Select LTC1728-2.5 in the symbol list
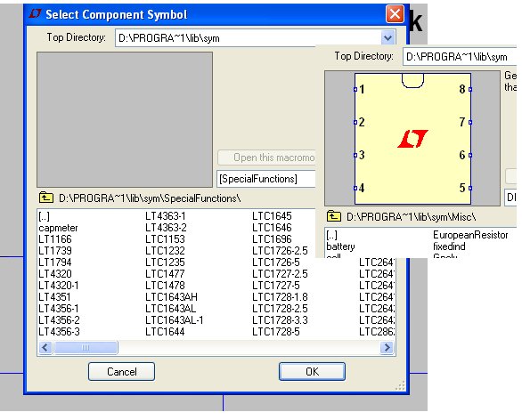The height and width of the screenshot is (420, 522). [280, 309]
